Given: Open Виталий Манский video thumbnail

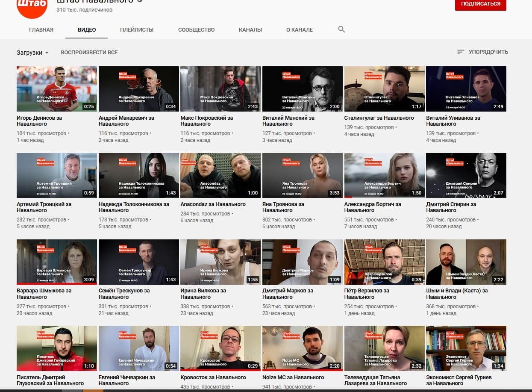Looking at the screenshot, I should 303,89.
